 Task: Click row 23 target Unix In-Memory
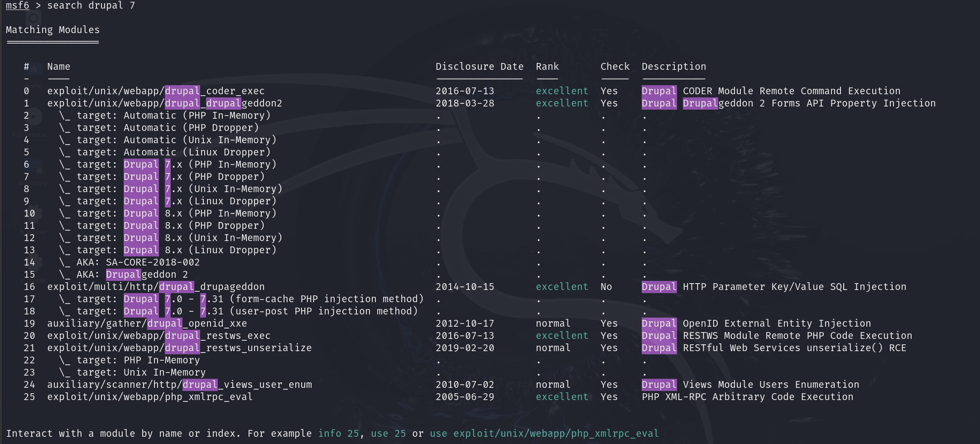(x=132, y=372)
